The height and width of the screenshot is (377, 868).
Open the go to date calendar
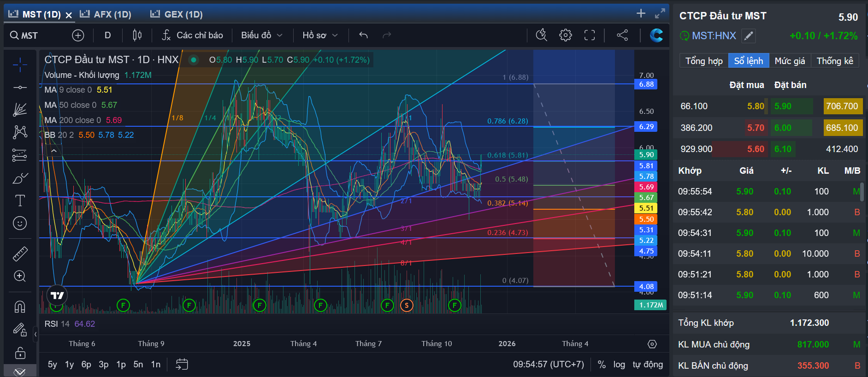pos(182,365)
